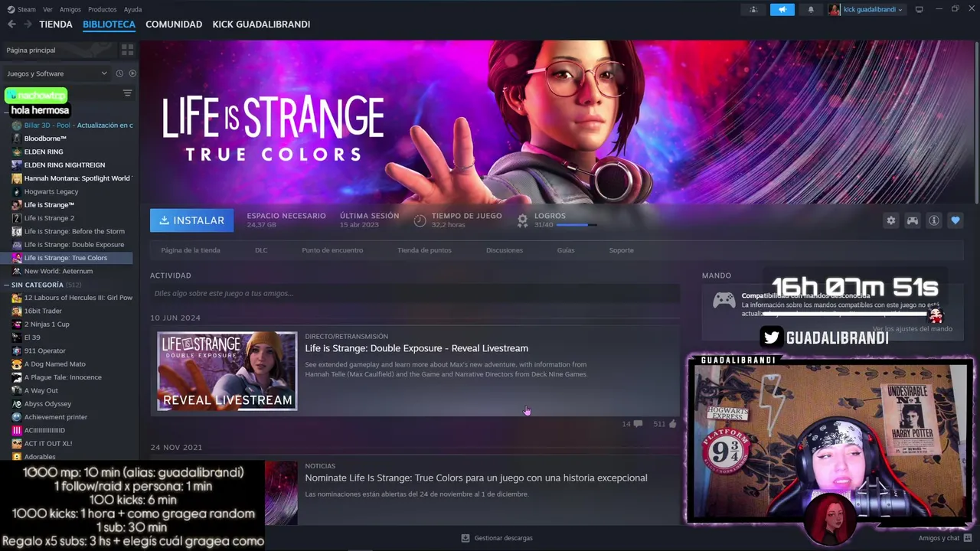Open Página de la tienda link
This screenshot has height=551, width=980.
click(191, 250)
